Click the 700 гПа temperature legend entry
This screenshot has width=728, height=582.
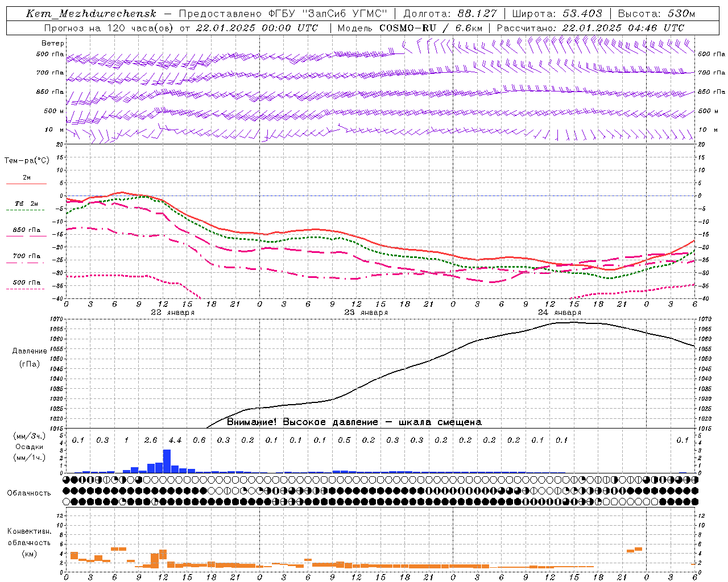click(x=27, y=256)
